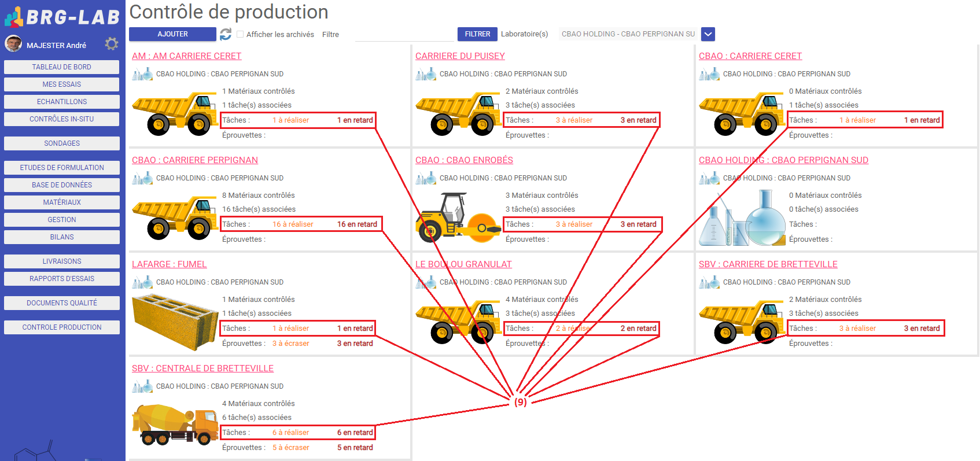Screen dimensions: 980x461
Task: Click the road roller image of CBAO ENROBÉS
Action: pos(458,217)
